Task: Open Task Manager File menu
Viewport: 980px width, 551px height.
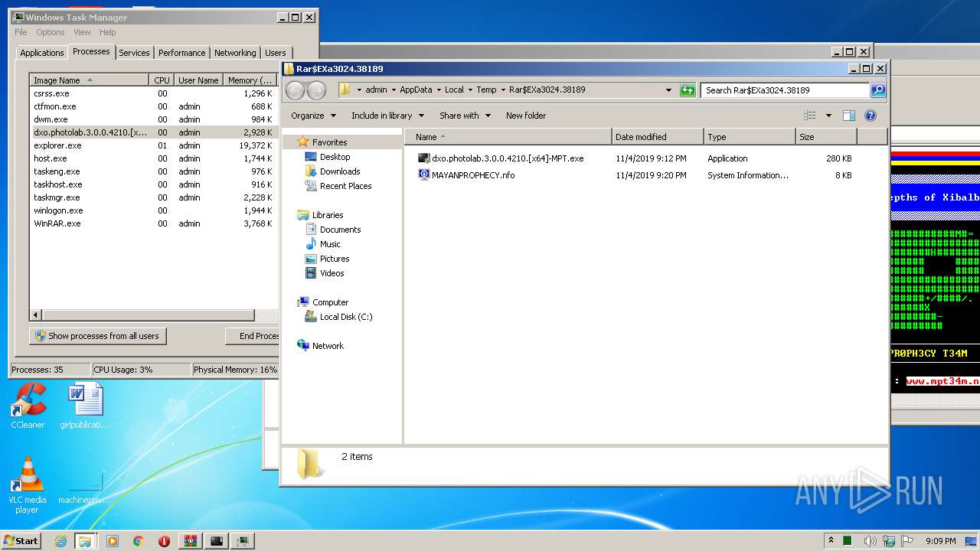Action: [x=21, y=32]
